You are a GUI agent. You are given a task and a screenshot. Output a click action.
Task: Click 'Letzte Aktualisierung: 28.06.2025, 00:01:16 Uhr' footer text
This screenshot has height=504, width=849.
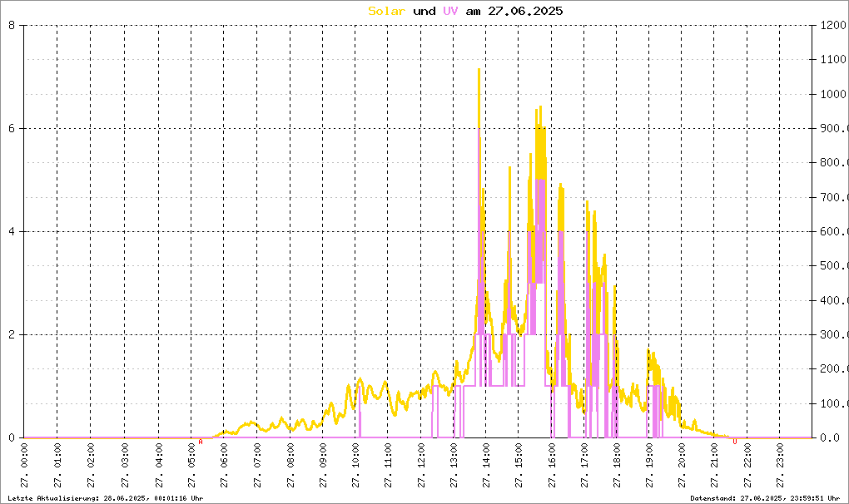[x=106, y=498]
